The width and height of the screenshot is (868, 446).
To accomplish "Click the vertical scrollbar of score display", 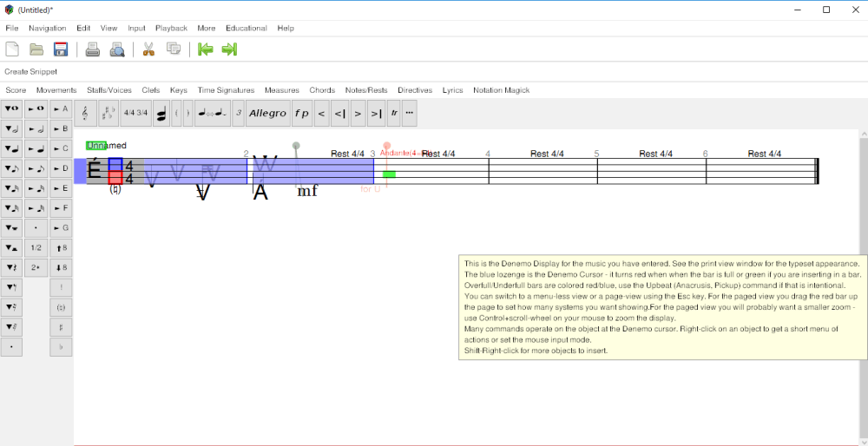I will [x=863, y=286].
